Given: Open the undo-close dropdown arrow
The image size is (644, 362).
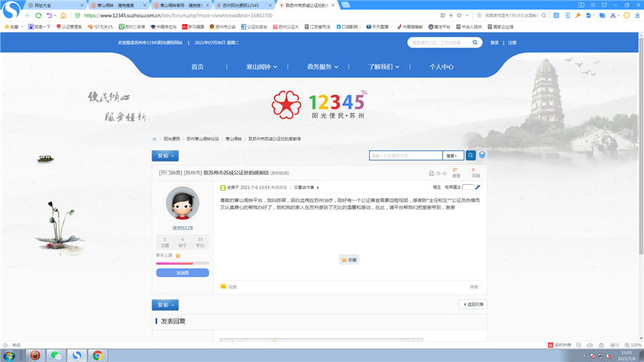Looking at the screenshot, I should coord(54,16).
